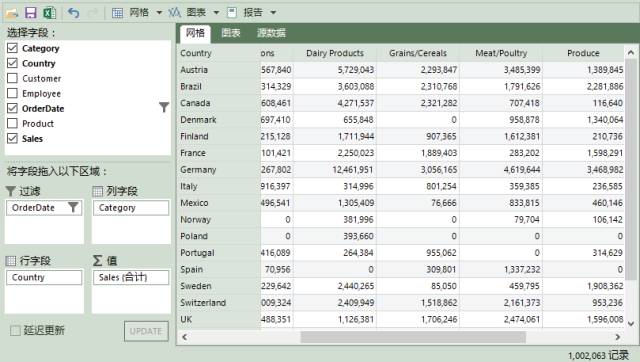Uncheck the Sales field checkbox

click(x=12, y=138)
